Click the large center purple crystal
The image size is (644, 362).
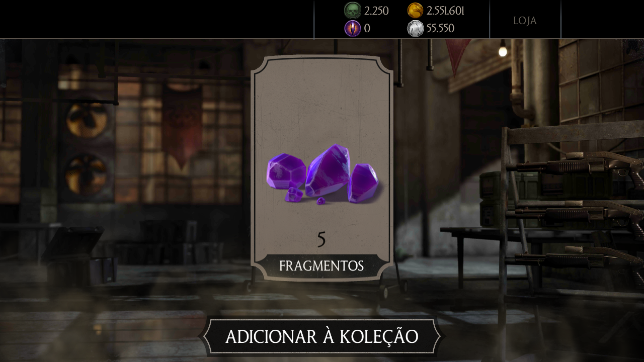click(x=328, y=170)
